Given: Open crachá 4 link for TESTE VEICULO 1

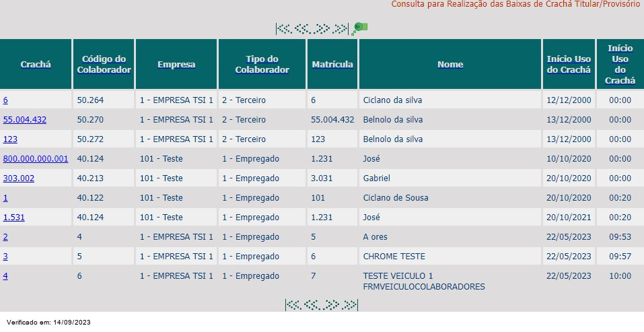Looking at the screenshot, I should (5, 276).
